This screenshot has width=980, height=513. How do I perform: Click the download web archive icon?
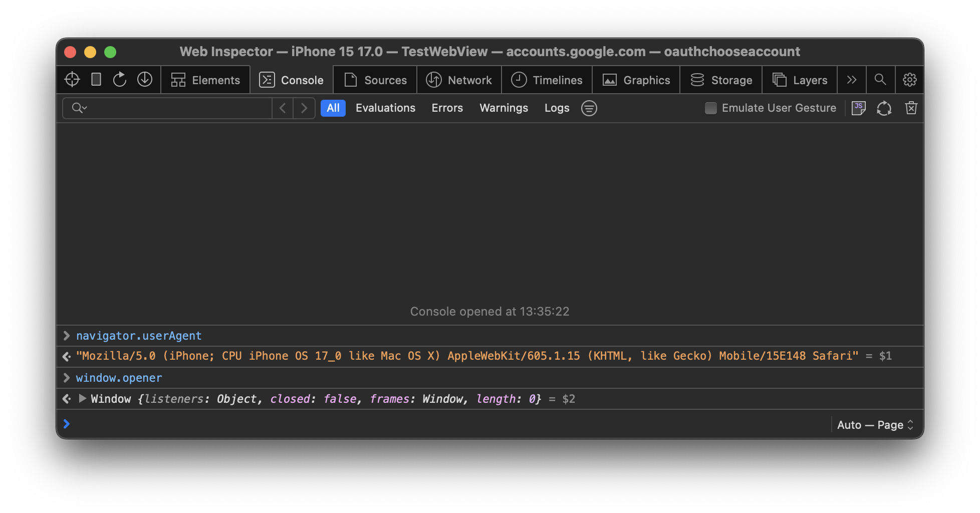(x=145, y=80)
